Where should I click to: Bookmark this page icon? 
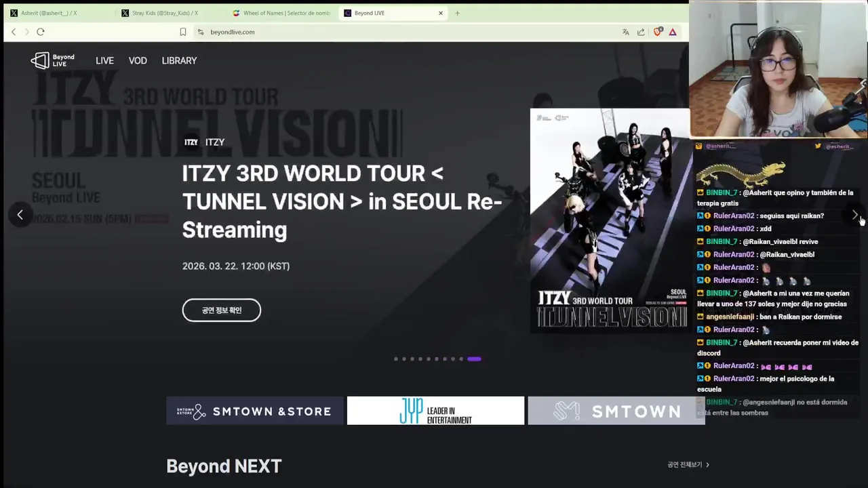pos(183,32)
